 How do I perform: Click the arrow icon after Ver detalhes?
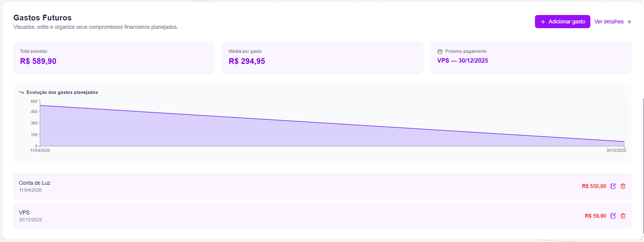[x=629, y=22]
